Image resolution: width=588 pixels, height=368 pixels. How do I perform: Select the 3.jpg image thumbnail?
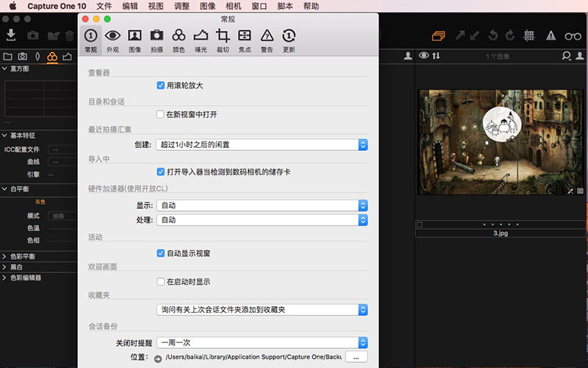point(501,142)
